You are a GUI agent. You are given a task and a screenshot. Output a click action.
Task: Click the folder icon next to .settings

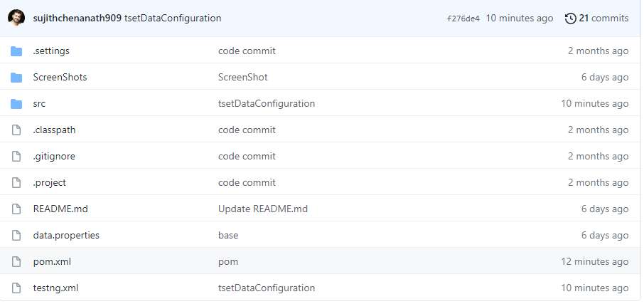click(16, 51)
